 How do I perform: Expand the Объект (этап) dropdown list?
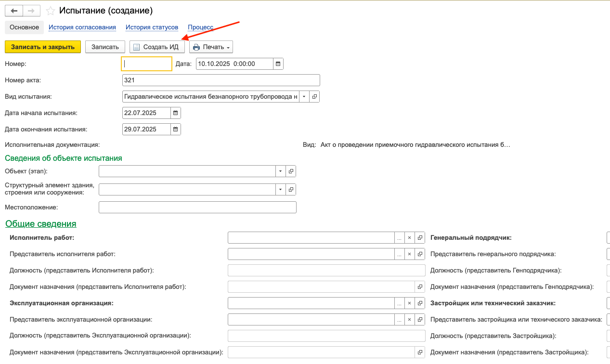(280, 171)
